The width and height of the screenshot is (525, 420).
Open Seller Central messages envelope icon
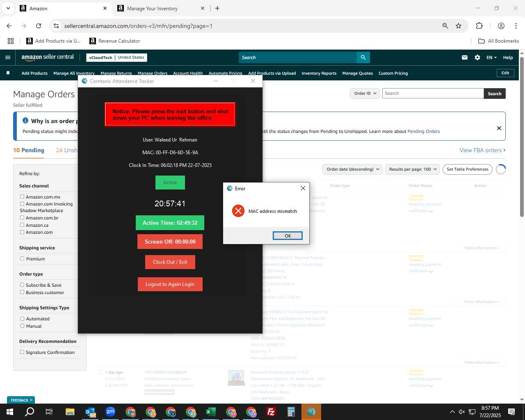coord(465,57)
